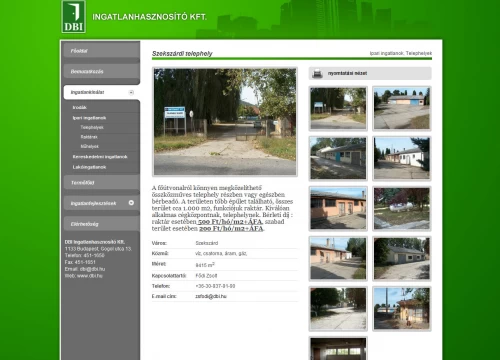This screenshot has height=360, width=500.
Task: Click the 'Szekszárd' city value
Action: [x=207, y=243]
